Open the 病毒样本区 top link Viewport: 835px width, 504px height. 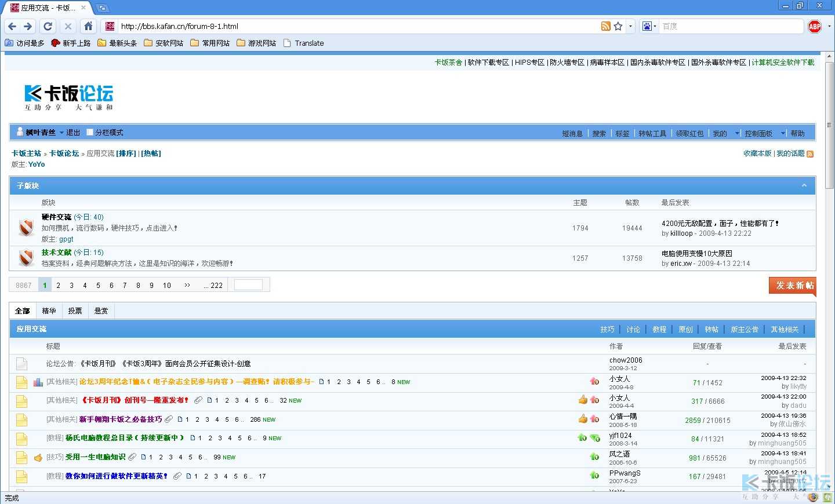[607, 63]
